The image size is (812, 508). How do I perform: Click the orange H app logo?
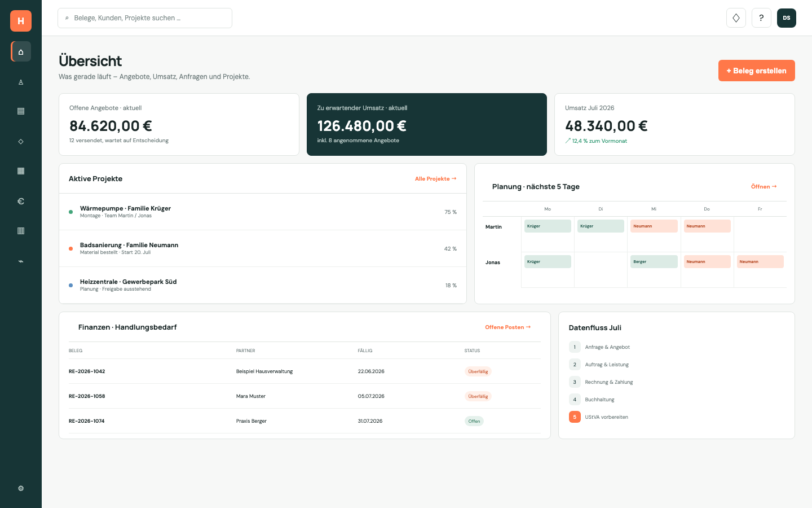pyautogui.click(x=21, y=21)
